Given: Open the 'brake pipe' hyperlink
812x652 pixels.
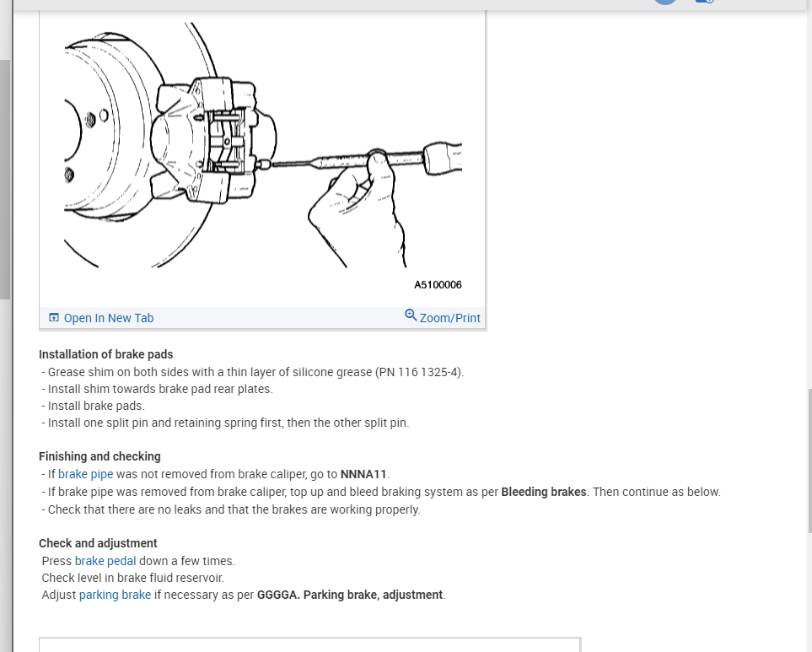Looking at the screenshot, I should 85,474.
